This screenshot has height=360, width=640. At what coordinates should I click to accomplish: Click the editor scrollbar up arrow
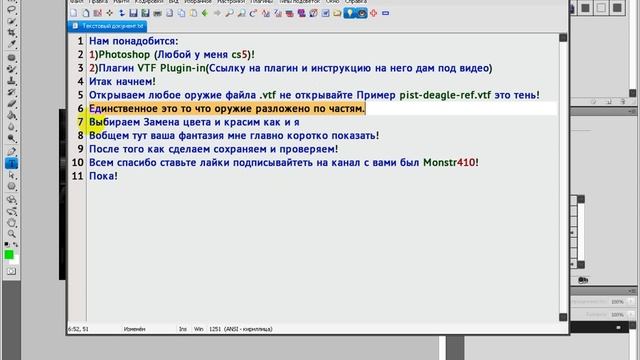(563, 38)
